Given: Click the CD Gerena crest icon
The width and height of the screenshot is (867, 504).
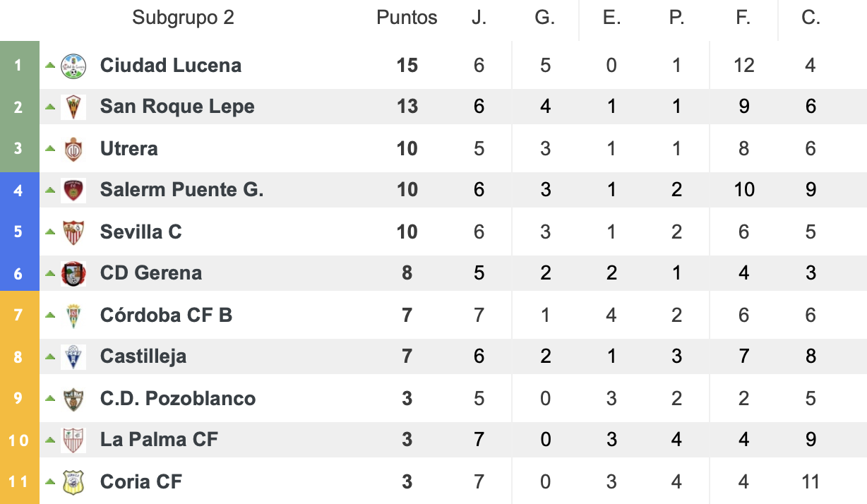Looking at the screenshot, I should tap(73, 274).
